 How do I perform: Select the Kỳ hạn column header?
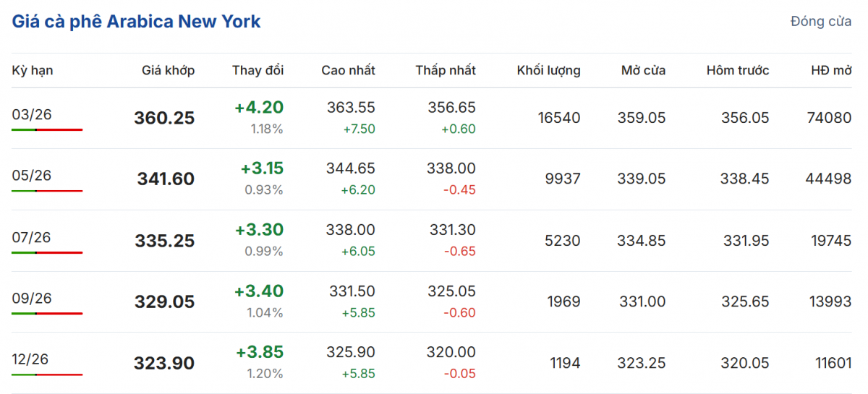coord(33,70)
